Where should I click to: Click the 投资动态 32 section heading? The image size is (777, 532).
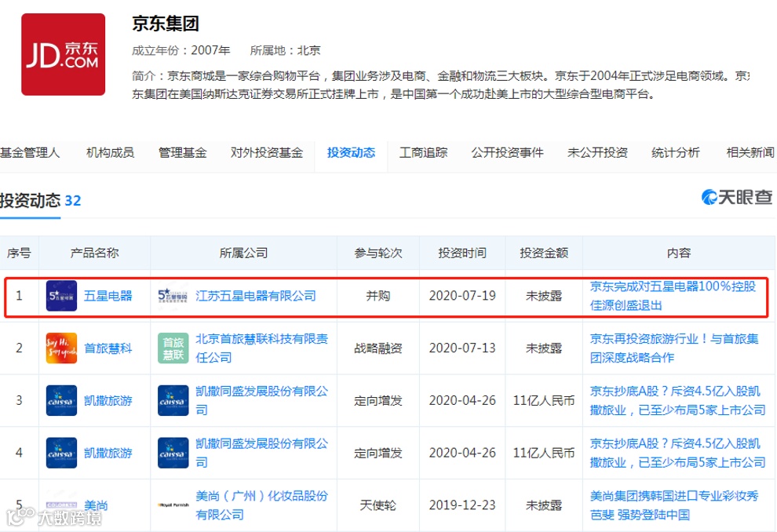[x=41, y=200]
